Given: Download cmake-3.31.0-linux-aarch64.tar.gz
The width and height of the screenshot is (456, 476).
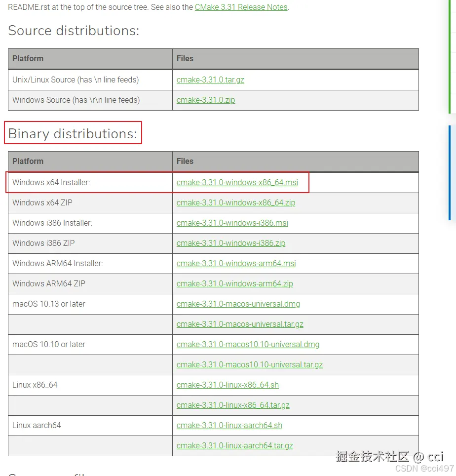Looking at the screenshot, I should pos(235,446).
